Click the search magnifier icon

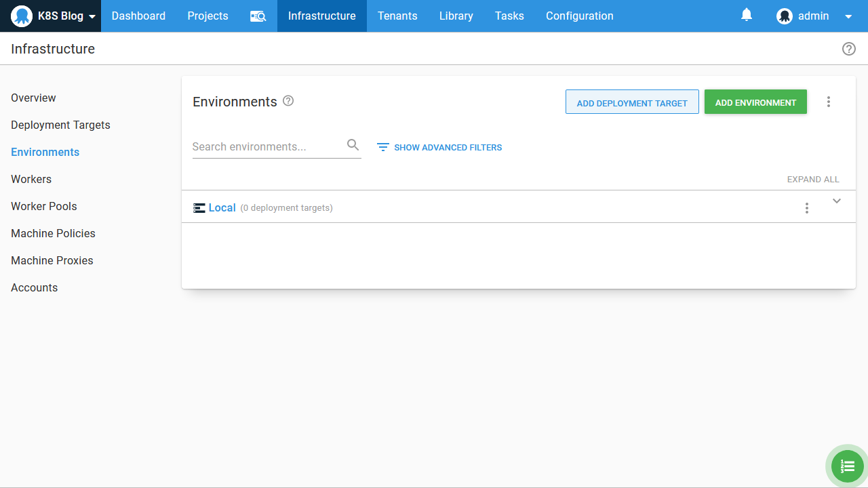(x=353, y=145)
